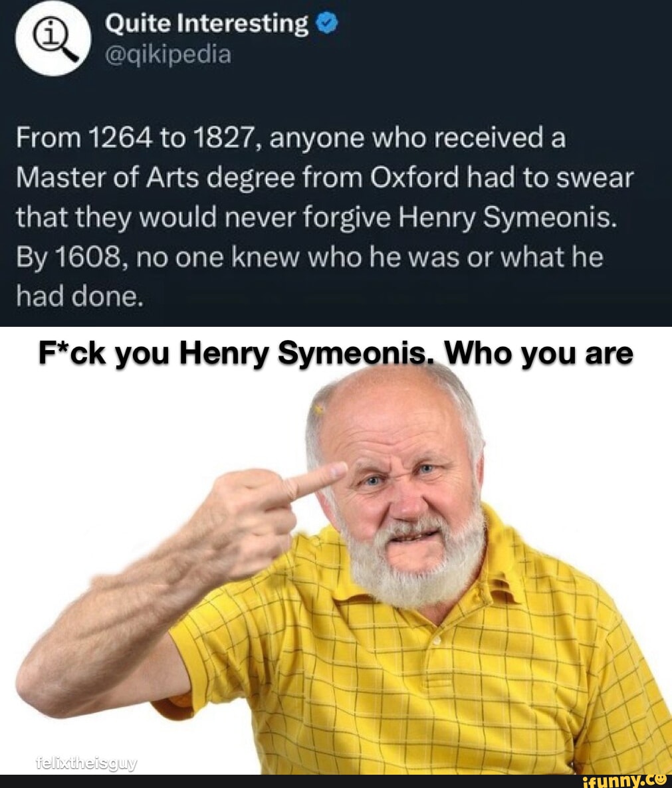This screenshot has width=672, height=788.
Task: Click 'Master of Arts' in the tweet
Action: [x=108, y=177]
